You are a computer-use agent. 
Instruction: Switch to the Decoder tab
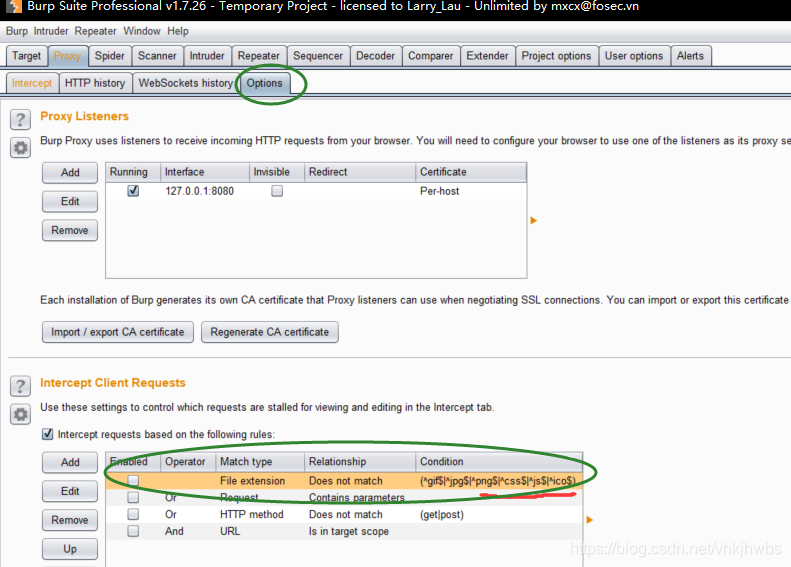click(x=375, y=56)
